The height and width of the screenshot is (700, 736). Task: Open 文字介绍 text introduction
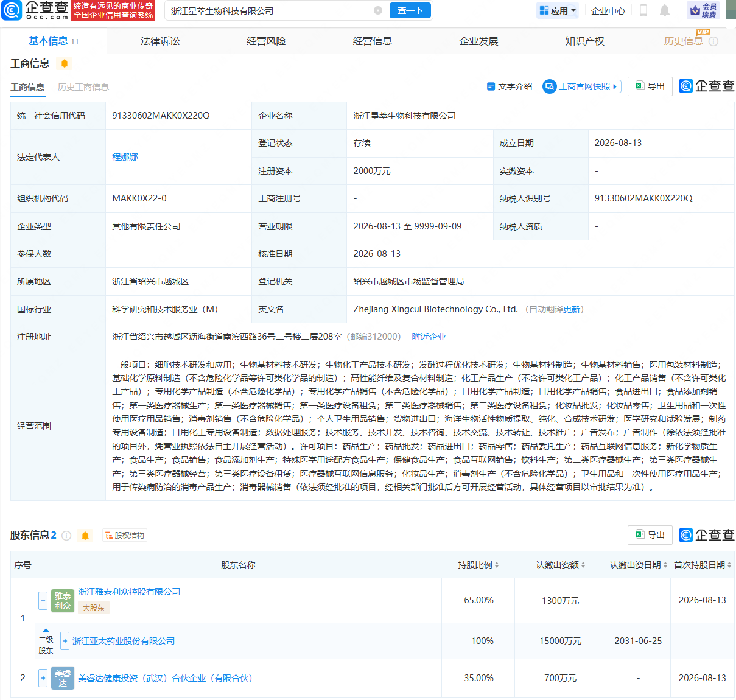[x=510, y=86]
